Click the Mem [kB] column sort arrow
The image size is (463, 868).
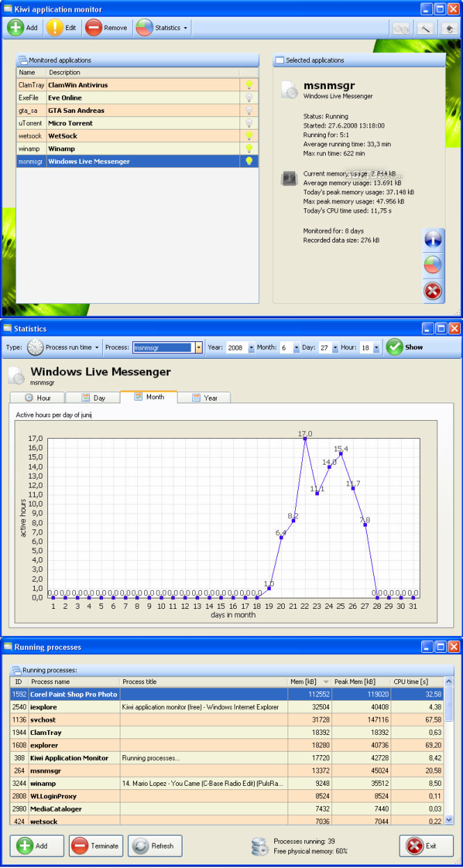point(326,682)
